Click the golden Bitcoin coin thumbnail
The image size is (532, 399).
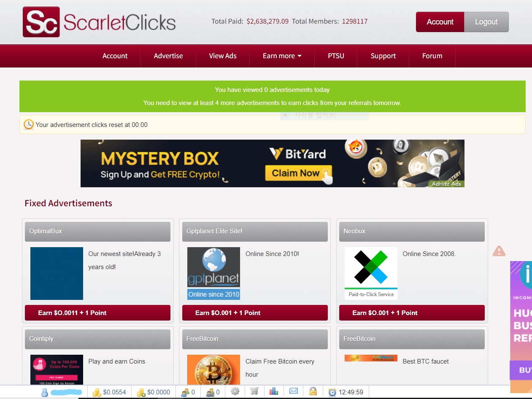tap(213, 369)
